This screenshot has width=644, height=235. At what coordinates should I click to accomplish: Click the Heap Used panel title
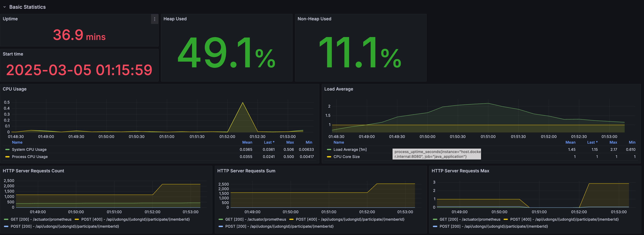coord(175,19)
